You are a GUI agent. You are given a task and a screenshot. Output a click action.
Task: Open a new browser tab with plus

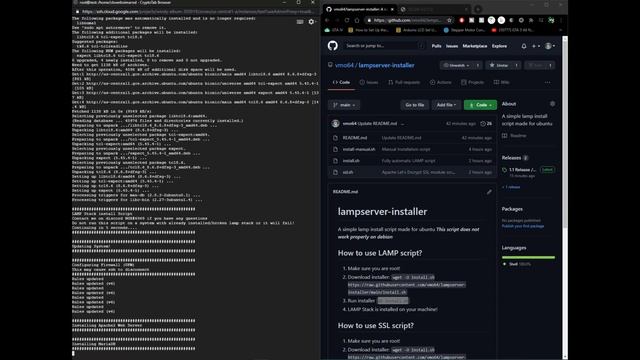tap(478, 9)
